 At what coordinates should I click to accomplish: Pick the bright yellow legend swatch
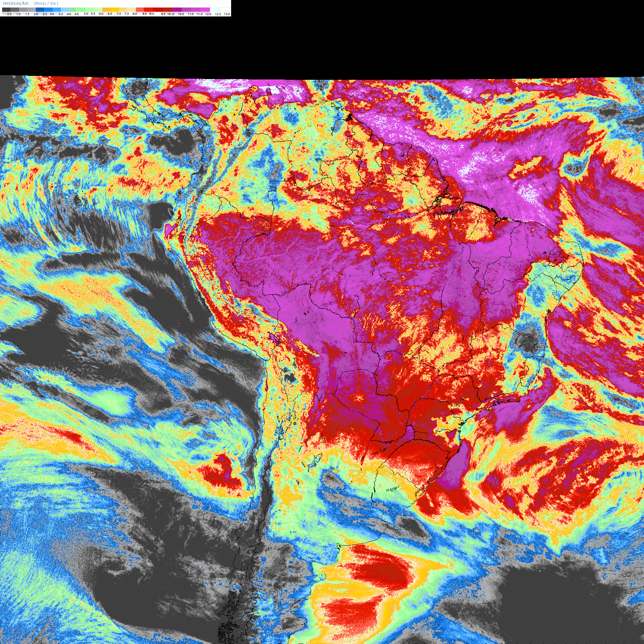[x=115, y=10]
